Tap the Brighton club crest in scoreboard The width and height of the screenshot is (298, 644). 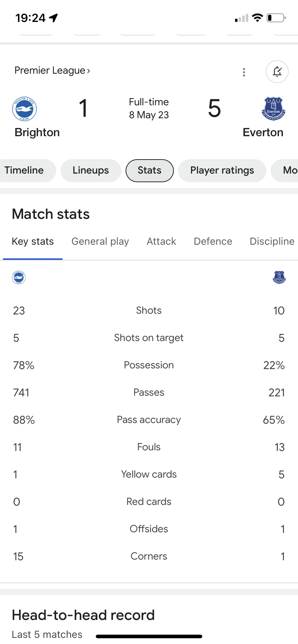(x=24, y=109)
